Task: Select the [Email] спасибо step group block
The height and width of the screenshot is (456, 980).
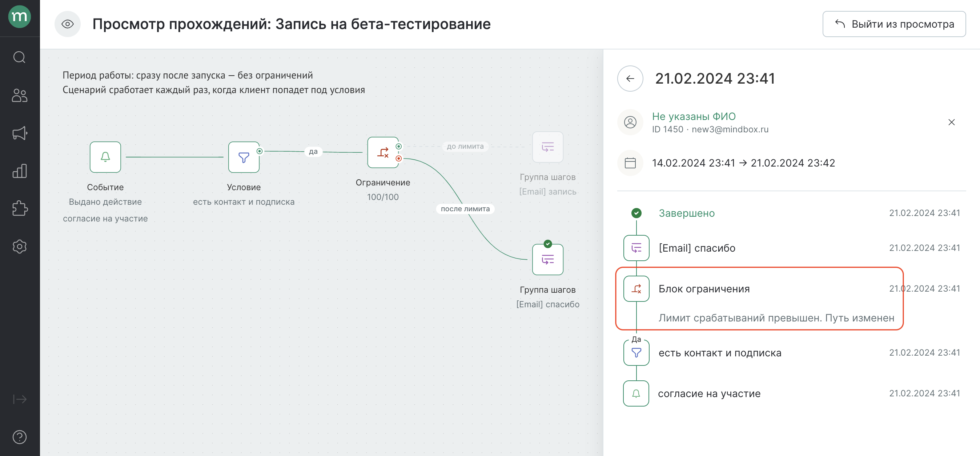Action: 547,259
